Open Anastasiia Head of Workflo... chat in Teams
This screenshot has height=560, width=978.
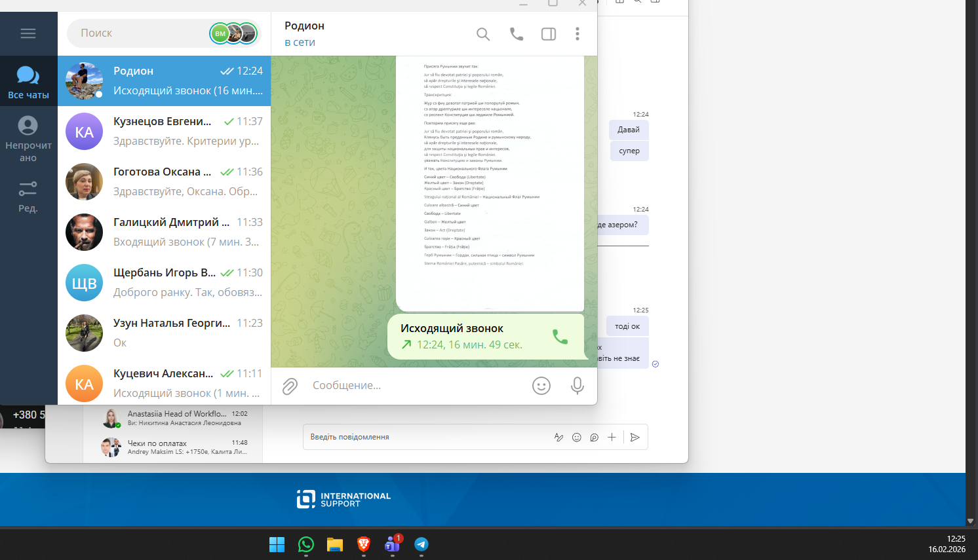click(174, 418)
